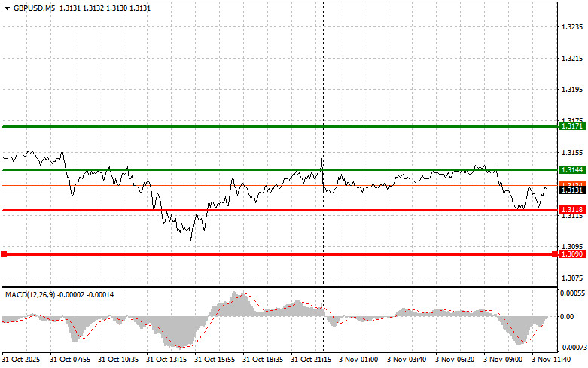Click the 1.3155 price scale value
588x368 pixels.
572,153
